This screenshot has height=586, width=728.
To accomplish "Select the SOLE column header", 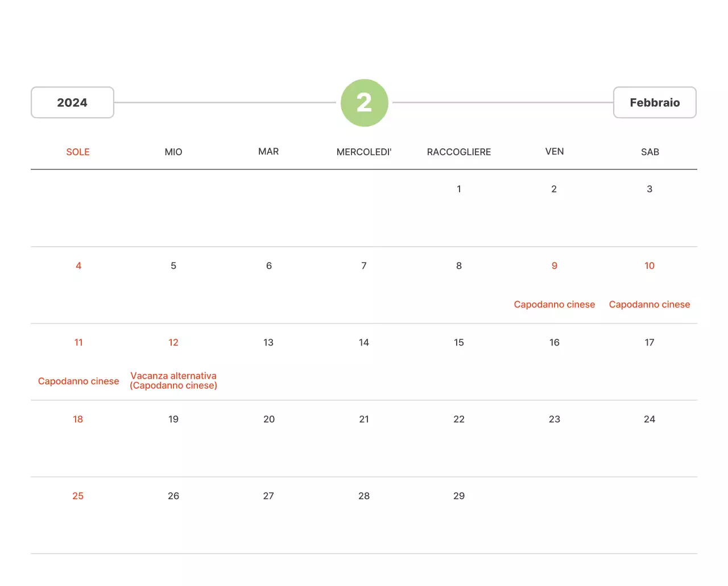I will [78, 152].
